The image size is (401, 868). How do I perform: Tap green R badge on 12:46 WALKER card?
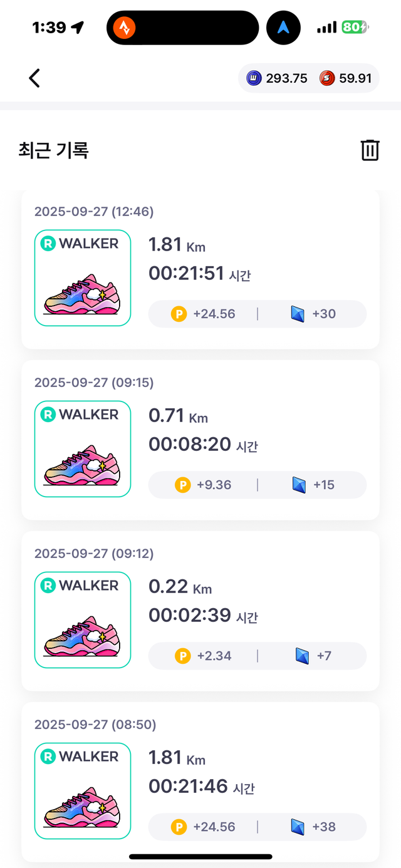point(48,244)
